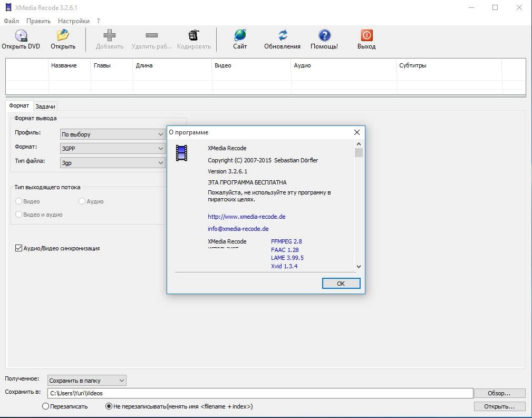This screenshot has width=532, height=418.
Task: Switch to the Задачи tab
Action: (x=45, y=106)
